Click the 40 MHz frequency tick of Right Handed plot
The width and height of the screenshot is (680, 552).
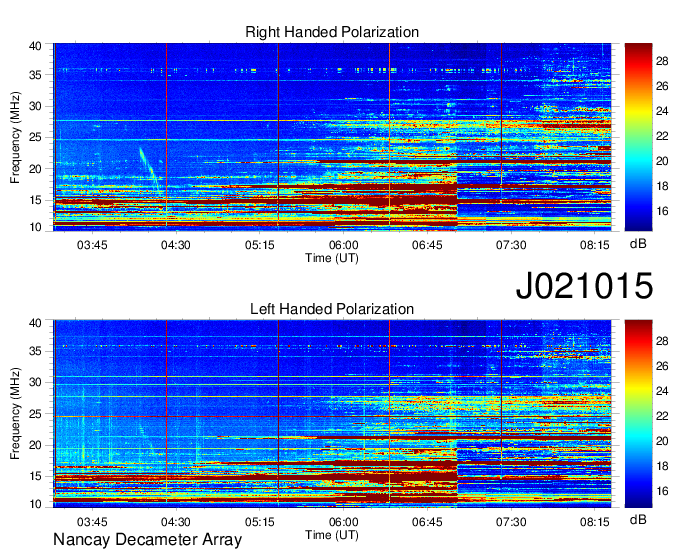click(x=36, y=46)
